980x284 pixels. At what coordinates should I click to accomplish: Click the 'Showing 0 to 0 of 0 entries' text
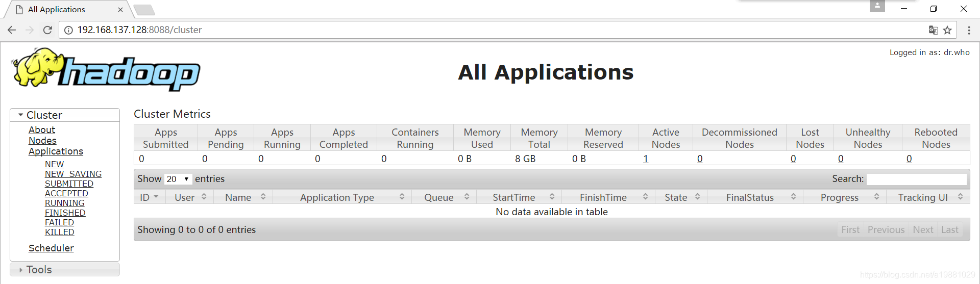click(x=197, y=230)
